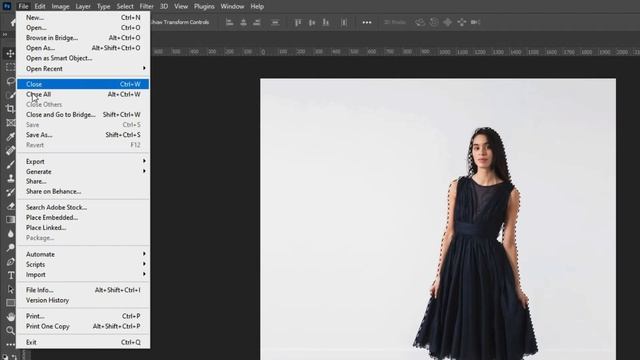
Task: Select the Zoom magnifier tool
Action: point(10,330)
